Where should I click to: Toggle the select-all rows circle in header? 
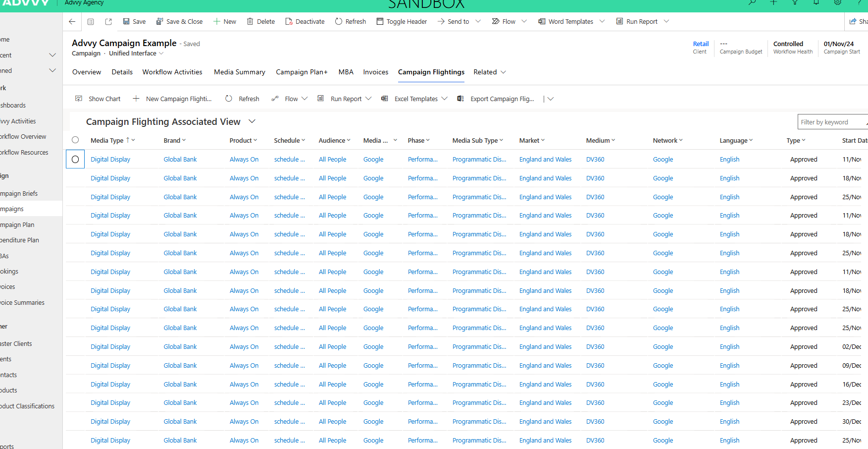75,140
